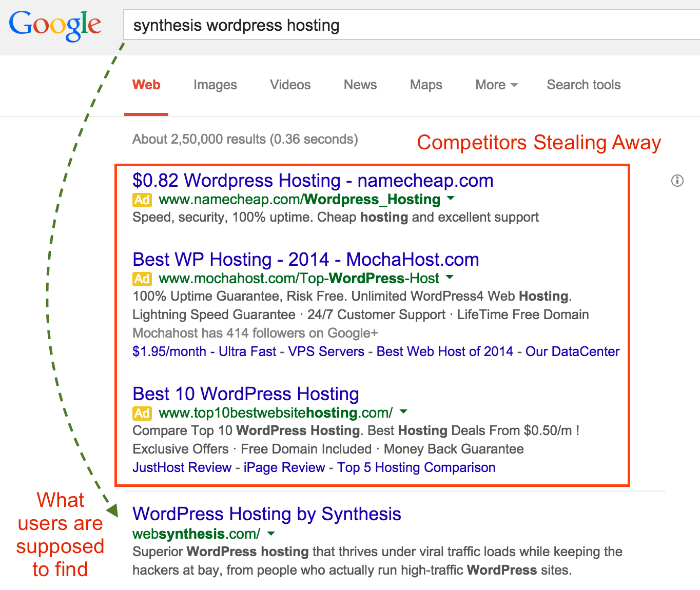This screenshot has width=700, height=590.
Task: Expand the dropdown arrow next to mochahost URL
Action: click(450, 278)
